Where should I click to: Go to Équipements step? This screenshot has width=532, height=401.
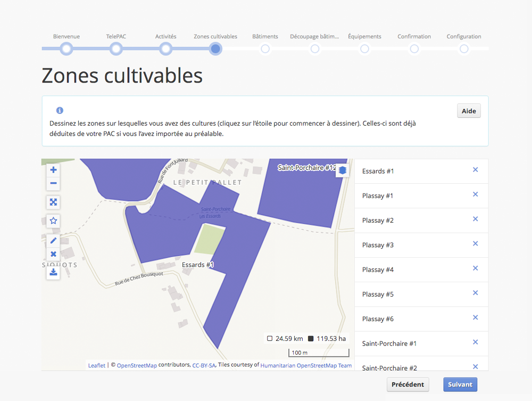pos(365,49)
